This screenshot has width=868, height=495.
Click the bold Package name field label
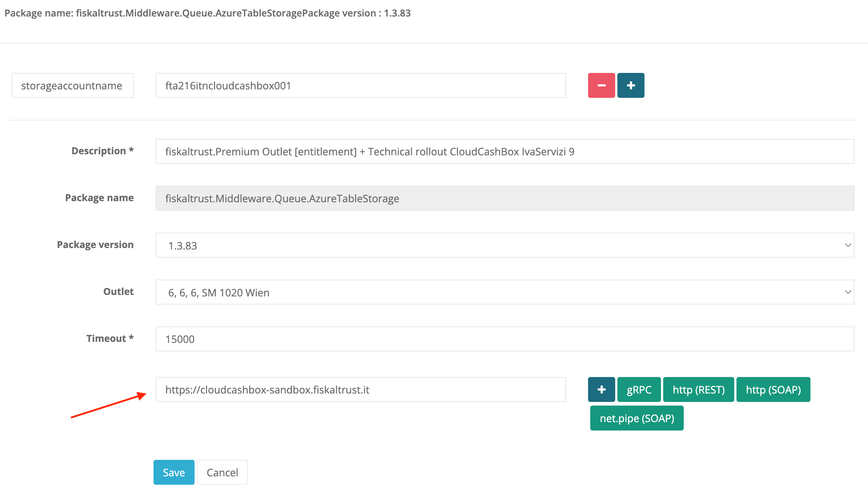[x=99, y=198]
